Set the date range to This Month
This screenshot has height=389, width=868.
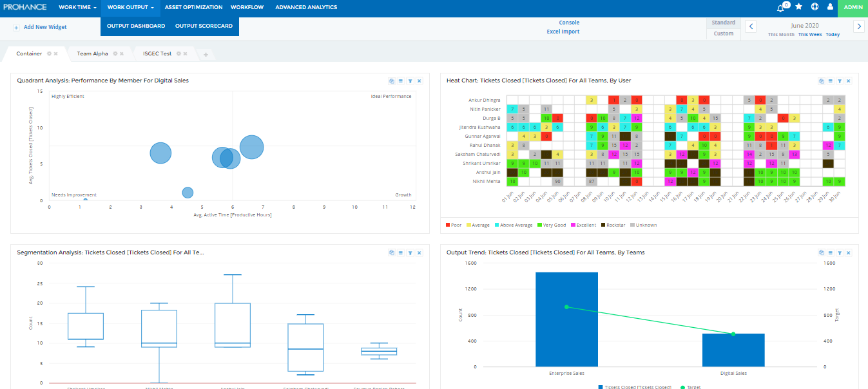tap(781, 35)
